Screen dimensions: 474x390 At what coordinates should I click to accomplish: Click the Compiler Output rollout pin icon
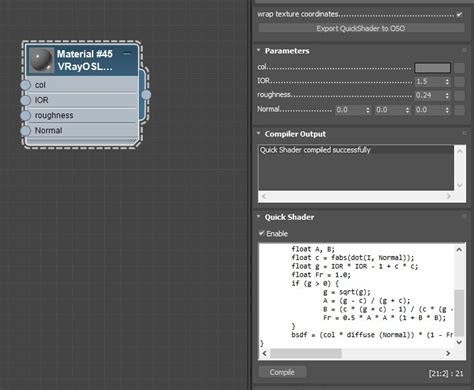coord(464,133)
